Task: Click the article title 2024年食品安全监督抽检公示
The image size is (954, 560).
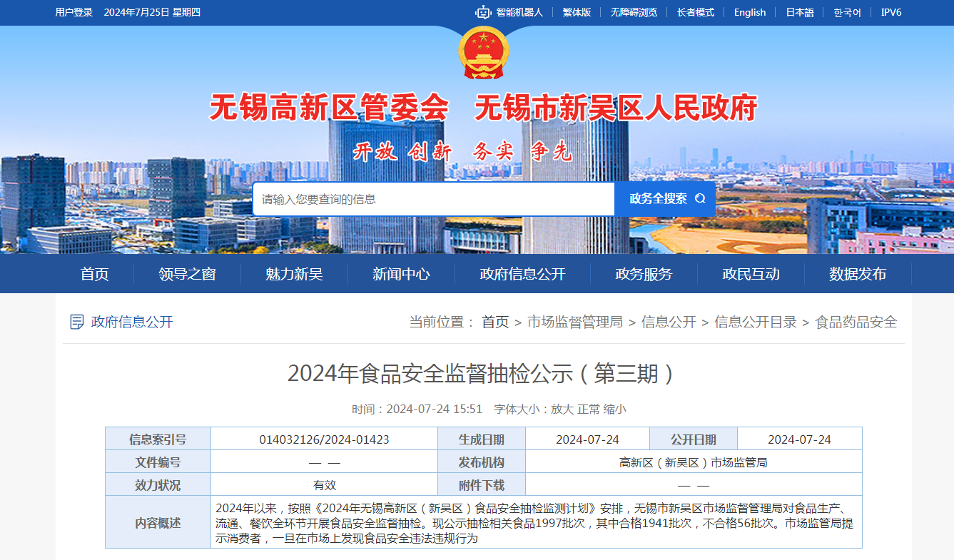Action: [x=482, y=373]
